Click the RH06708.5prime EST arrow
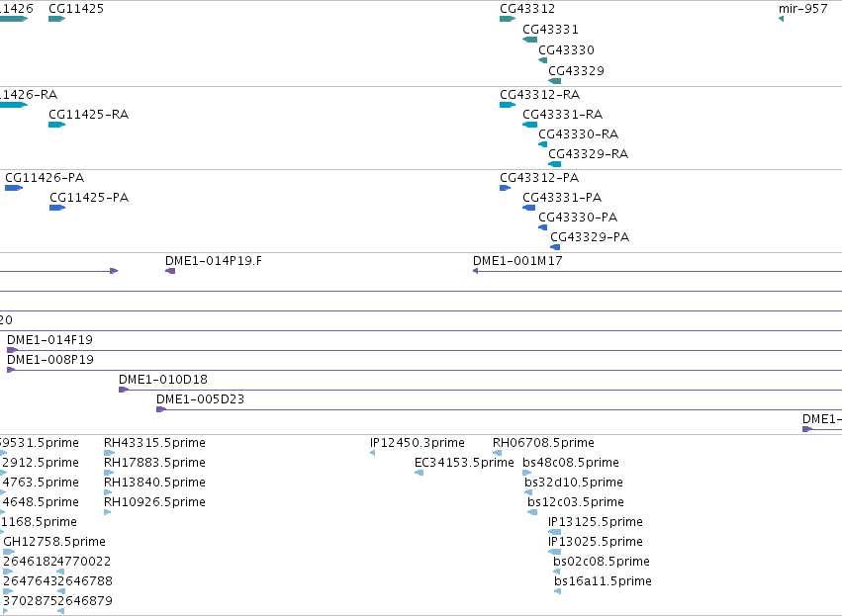Screen dimensions: 842x616 pyautogui.click(x=498, y=453)
